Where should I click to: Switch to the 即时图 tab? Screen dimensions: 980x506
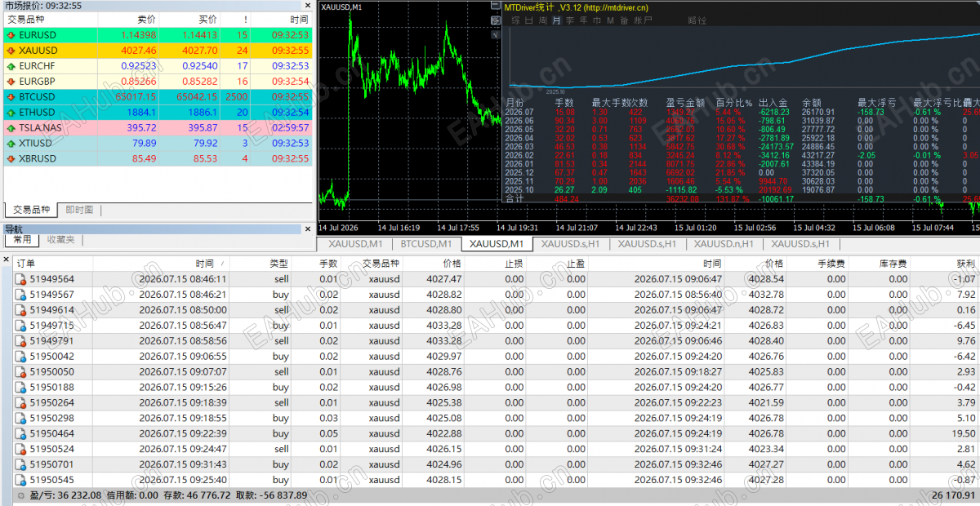tap(79, 211)
